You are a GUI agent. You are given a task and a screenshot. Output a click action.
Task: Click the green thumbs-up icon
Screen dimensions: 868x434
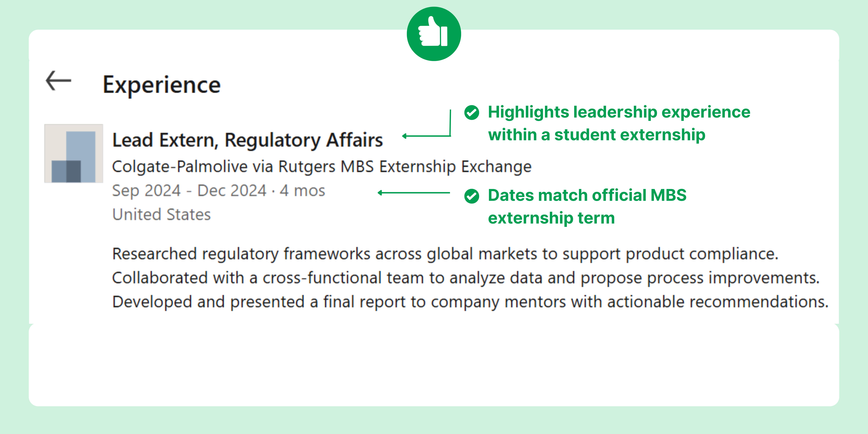point(434,34)
